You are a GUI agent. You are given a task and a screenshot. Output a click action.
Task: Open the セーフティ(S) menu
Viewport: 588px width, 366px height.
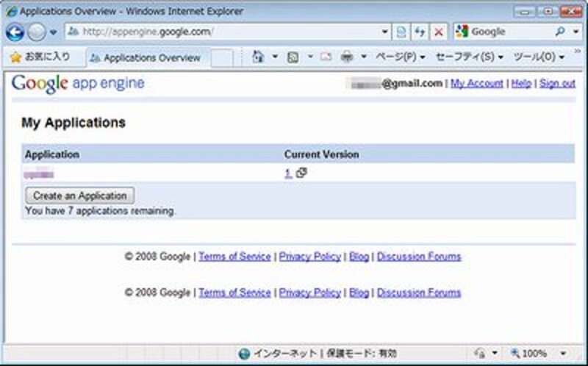tap(469, 57)
